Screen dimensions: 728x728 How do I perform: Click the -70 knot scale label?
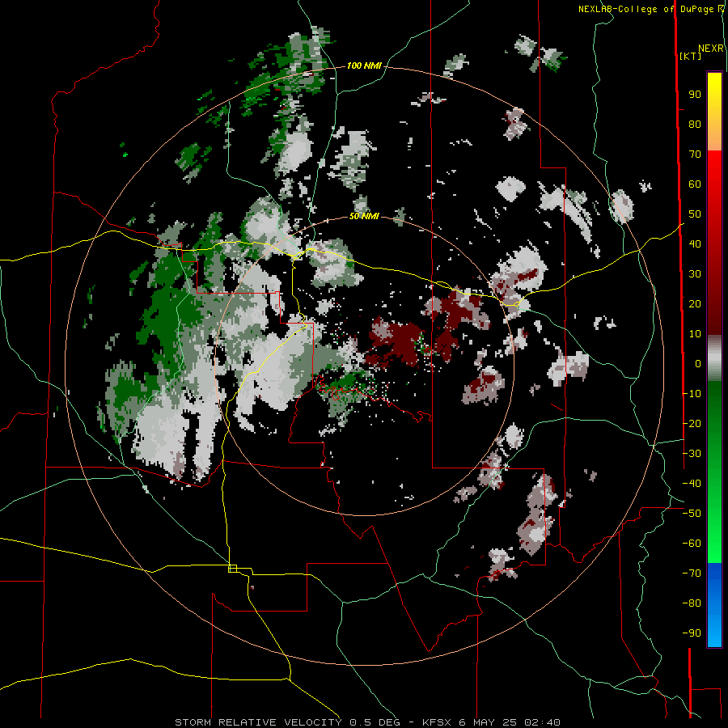tap(692, 574)
